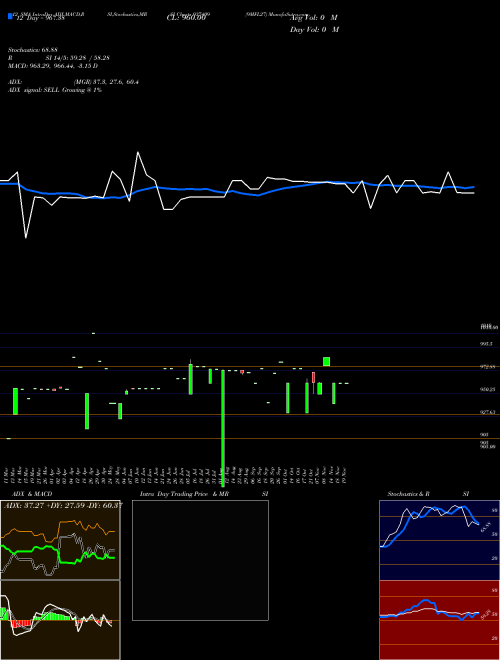The width and height of the screenshot is (500, 660).
Task: Click the 'Stochastics & R' panel title
Action: coord(408,494)
